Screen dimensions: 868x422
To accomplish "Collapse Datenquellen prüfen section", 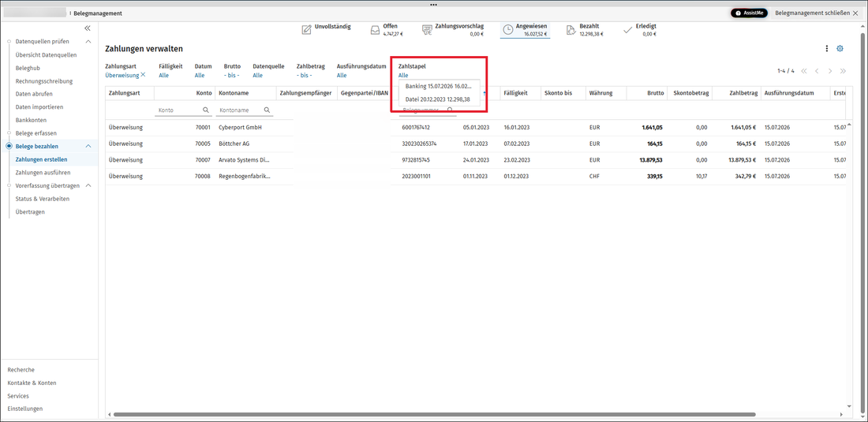I will (x=88, y=42).
